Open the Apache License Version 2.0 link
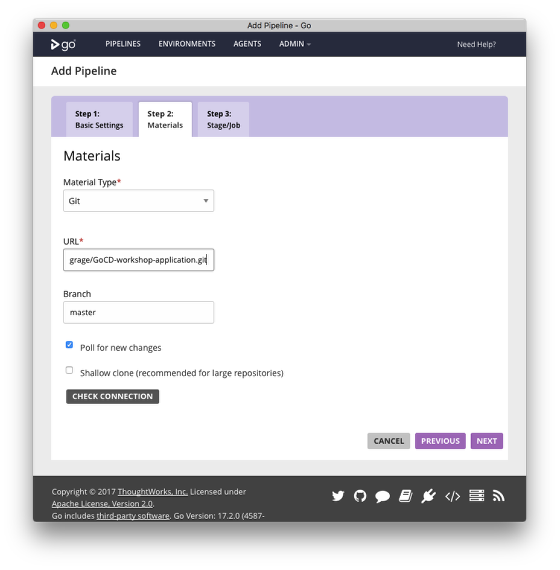The width and height of the screenshot is (560, 570). tap(102, 504)
